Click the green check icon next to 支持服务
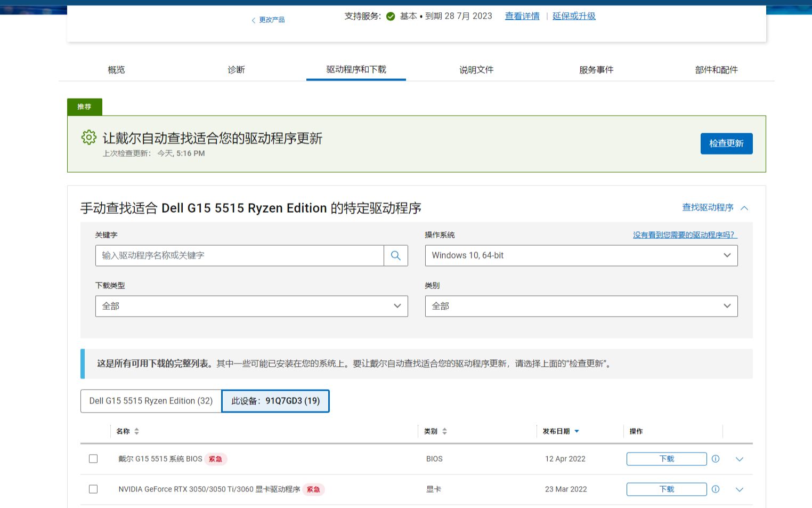 pos(391,17)
